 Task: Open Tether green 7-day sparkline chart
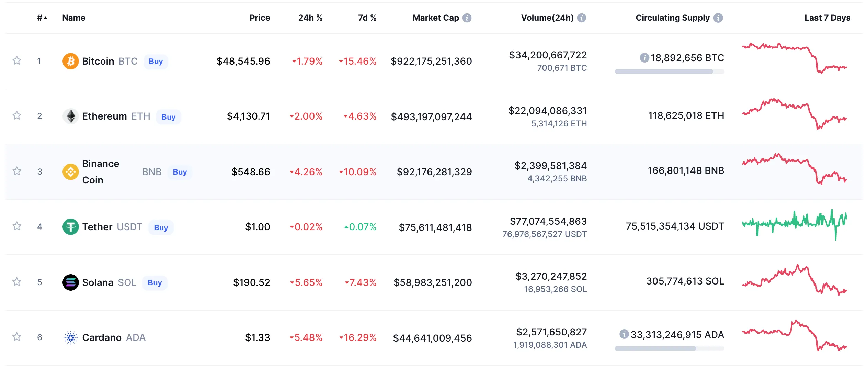pyautogui.click(x=795, y=225)
